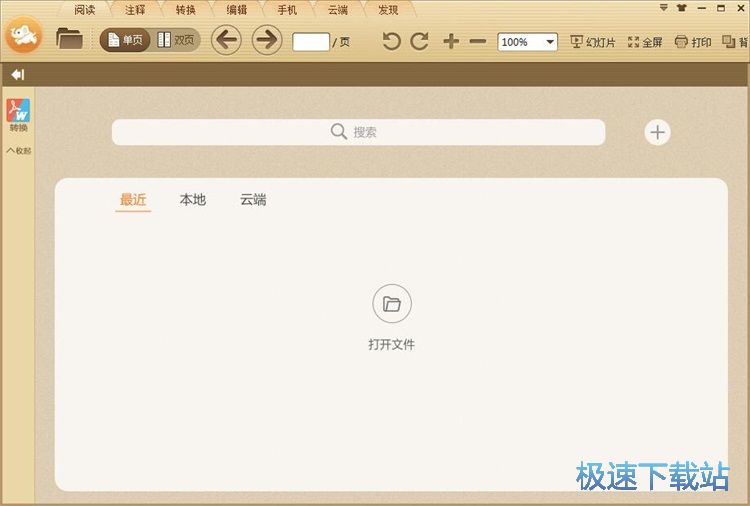This screenshot has height=506, width=750.
Task: Open the 注释 ribbon tab
Action: [135, 10]
